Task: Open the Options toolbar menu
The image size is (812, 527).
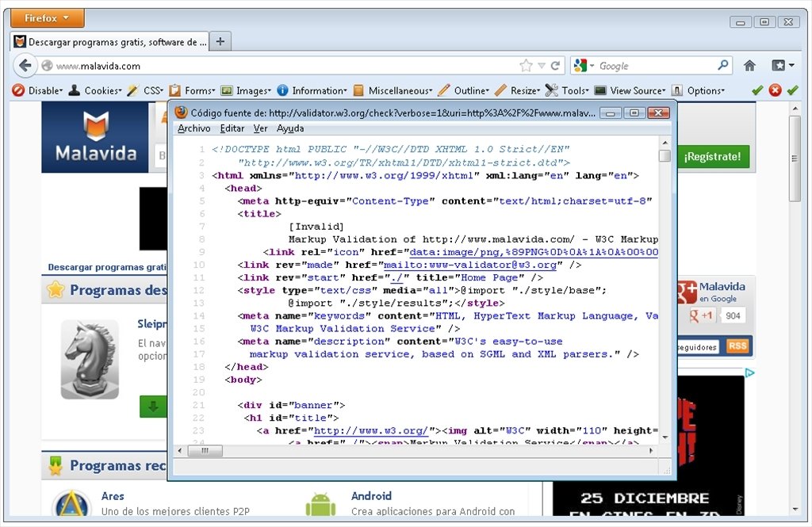Action: coord(698,90)
